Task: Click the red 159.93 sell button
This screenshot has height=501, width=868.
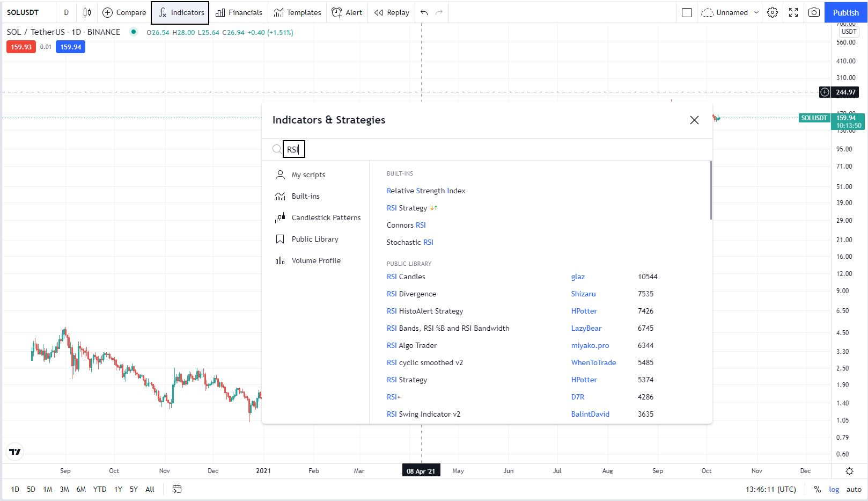Action: point(21,47)
